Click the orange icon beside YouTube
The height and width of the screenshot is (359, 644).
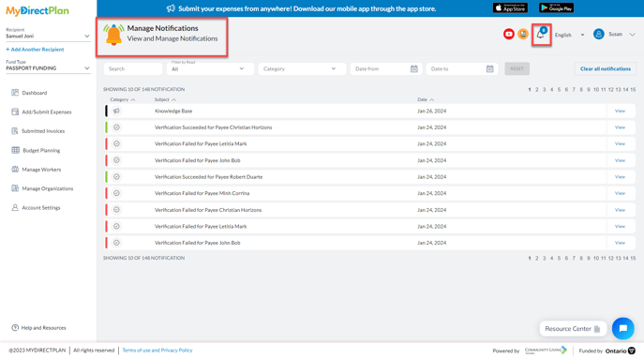522,34
